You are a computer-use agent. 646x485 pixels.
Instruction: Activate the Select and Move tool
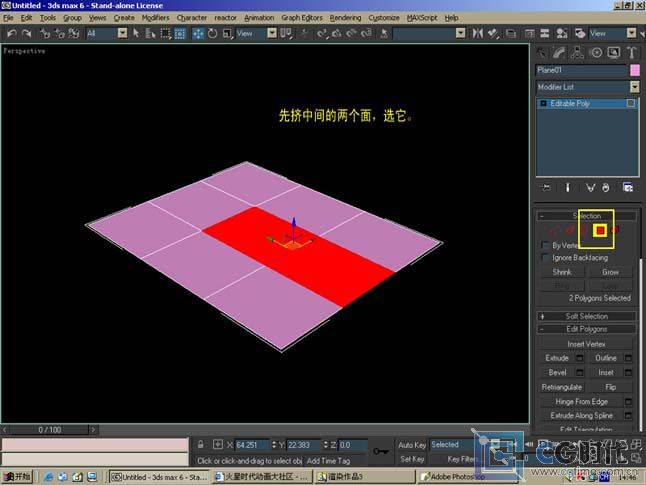point(198,33)
